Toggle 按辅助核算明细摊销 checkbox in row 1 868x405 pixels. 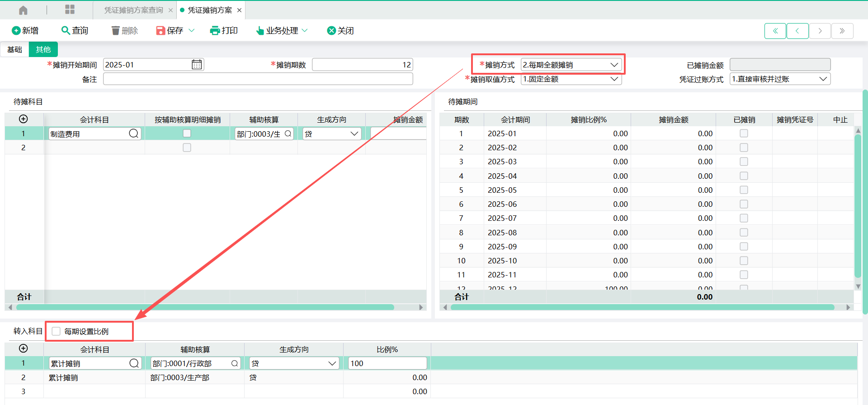(187, 133)
